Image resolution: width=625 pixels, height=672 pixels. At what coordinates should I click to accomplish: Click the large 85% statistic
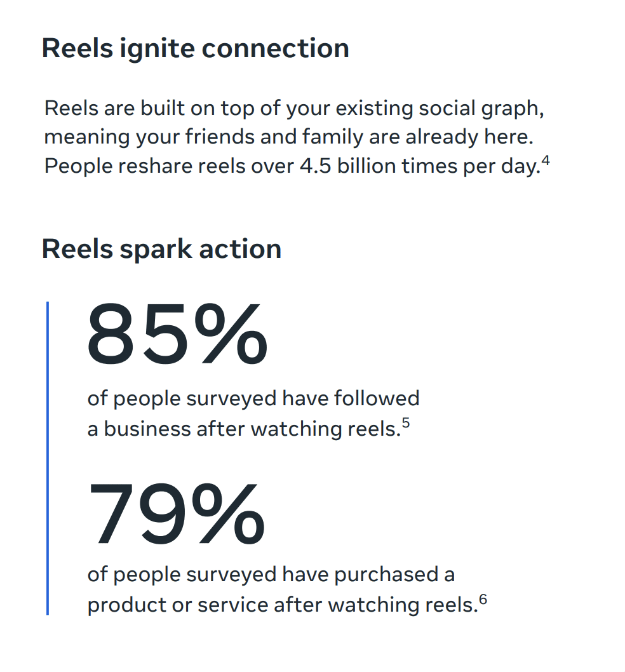(x=177, y=334)
